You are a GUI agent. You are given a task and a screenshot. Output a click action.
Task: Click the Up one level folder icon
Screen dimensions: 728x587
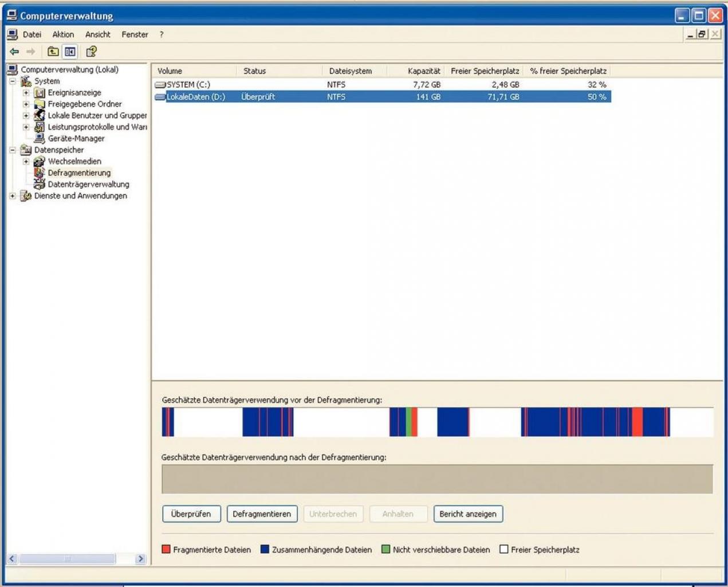point(53,52)
